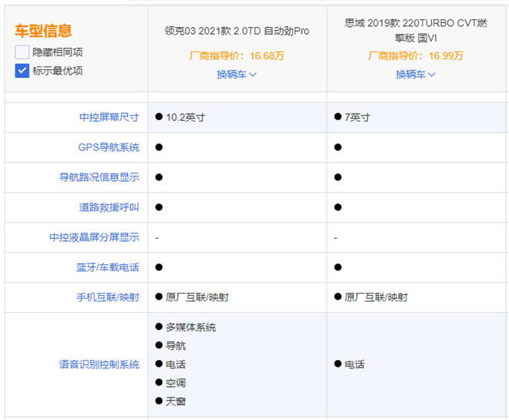Open the 手机互联/映射 parameter link
Screen dimensions: 509x420
tap(108, 297)
